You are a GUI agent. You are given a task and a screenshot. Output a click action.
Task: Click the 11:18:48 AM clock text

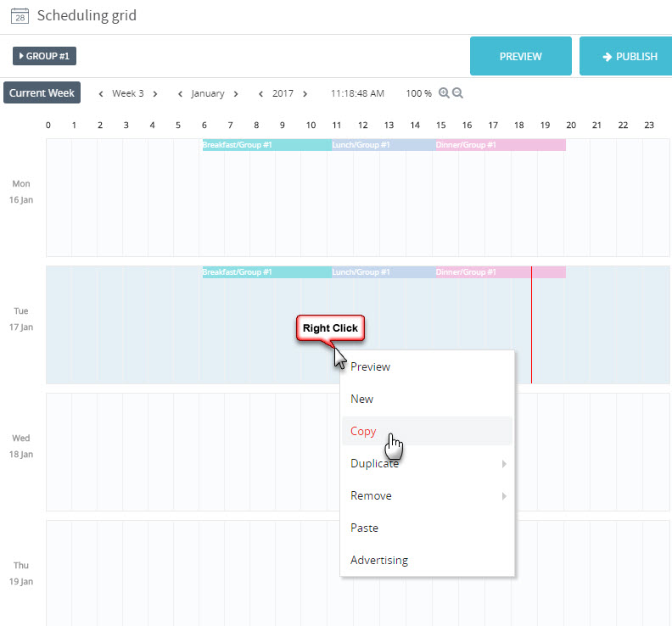(x=357, y=93)
